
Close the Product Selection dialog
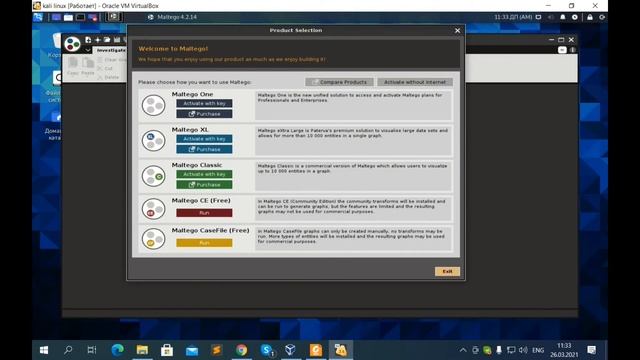pyautogui.click(x=458, y=31)
